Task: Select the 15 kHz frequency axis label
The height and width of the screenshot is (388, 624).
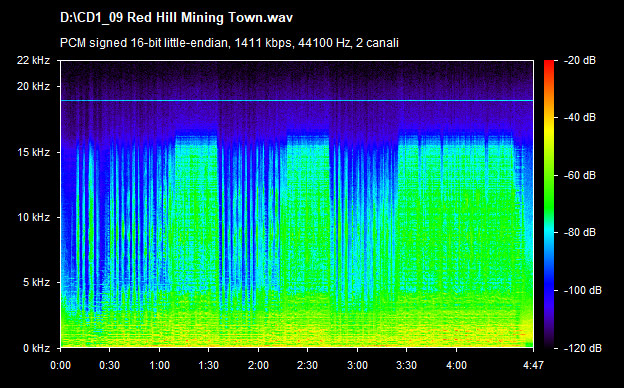Action: click(x=33, y=152)
